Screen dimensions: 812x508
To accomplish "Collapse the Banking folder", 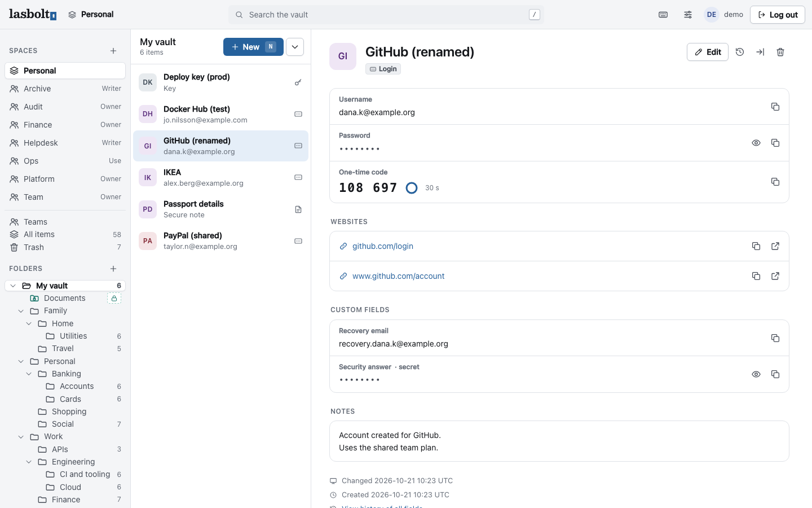I will 29,374.
